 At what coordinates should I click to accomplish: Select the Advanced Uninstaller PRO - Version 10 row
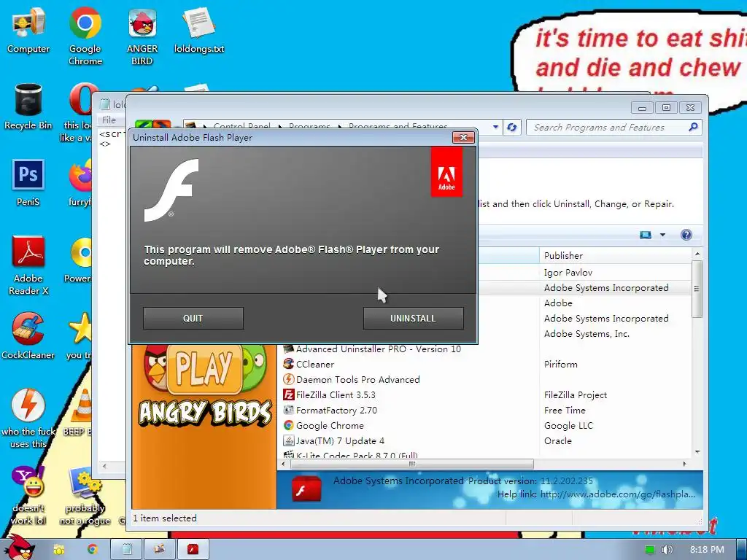pos(379,349)
